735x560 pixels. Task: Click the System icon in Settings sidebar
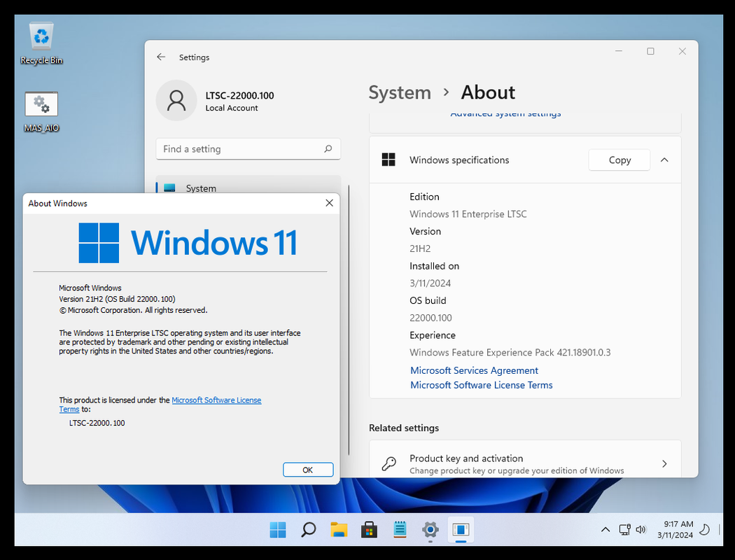point(169,188)
